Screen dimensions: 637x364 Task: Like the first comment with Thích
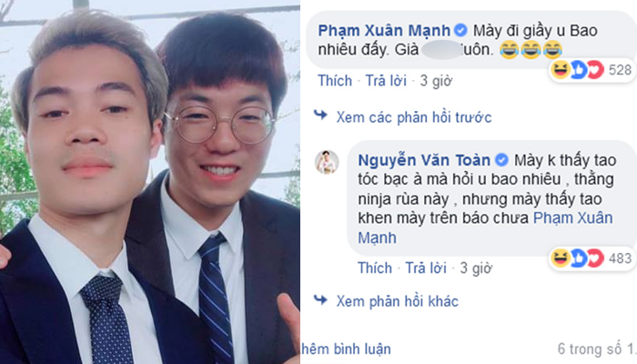click(x=335, y=81)
